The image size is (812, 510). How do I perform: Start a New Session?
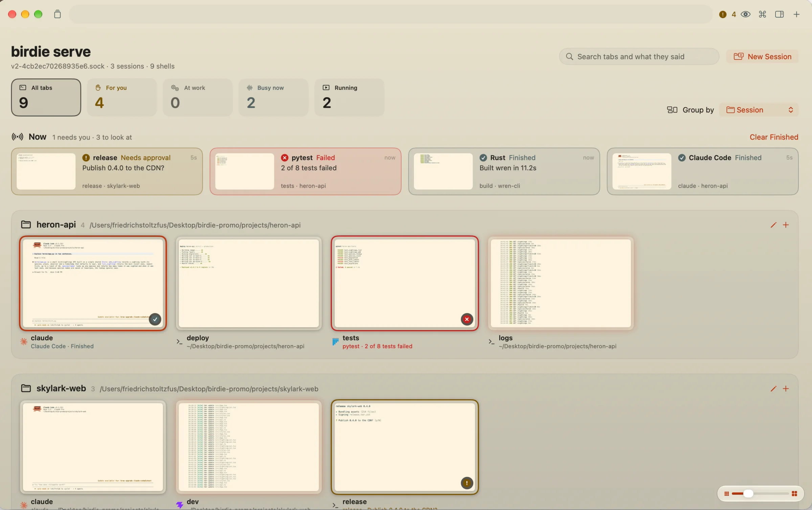[763, 57]
